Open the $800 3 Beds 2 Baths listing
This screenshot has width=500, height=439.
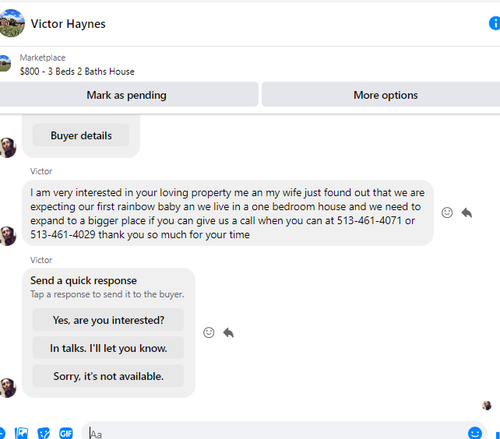point(77,71)
